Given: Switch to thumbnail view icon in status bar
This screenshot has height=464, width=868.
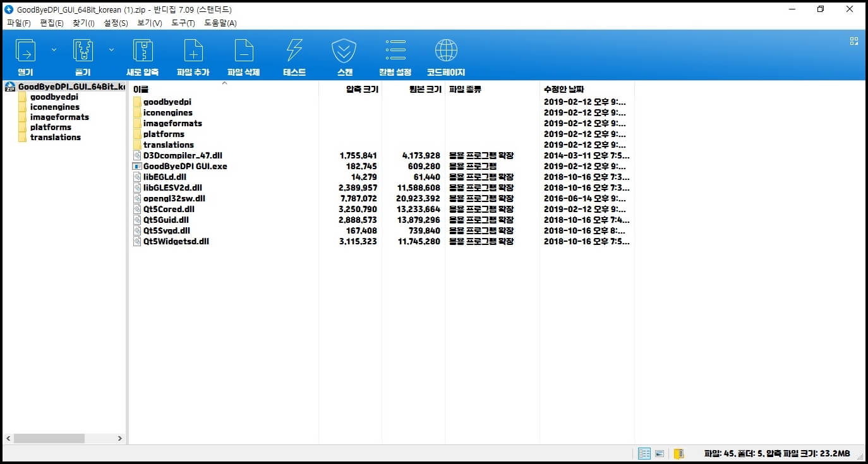Looking at the screenshot, I should (660, 453).
